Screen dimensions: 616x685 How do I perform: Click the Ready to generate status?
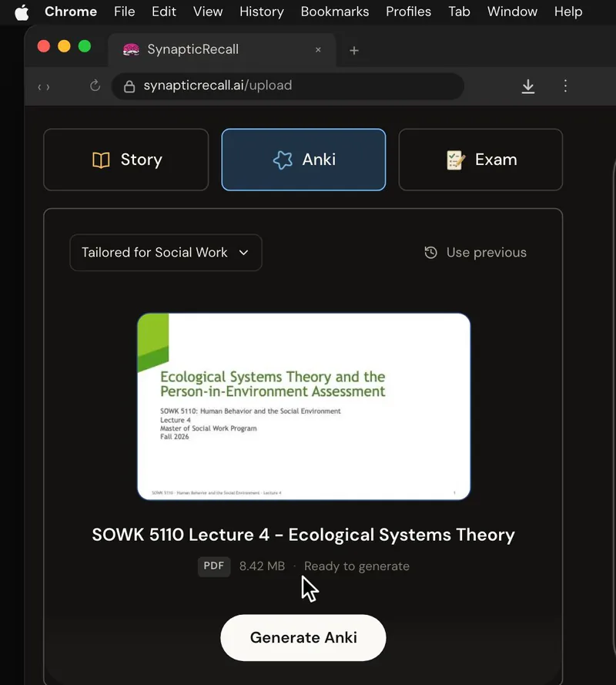point(357,566)
